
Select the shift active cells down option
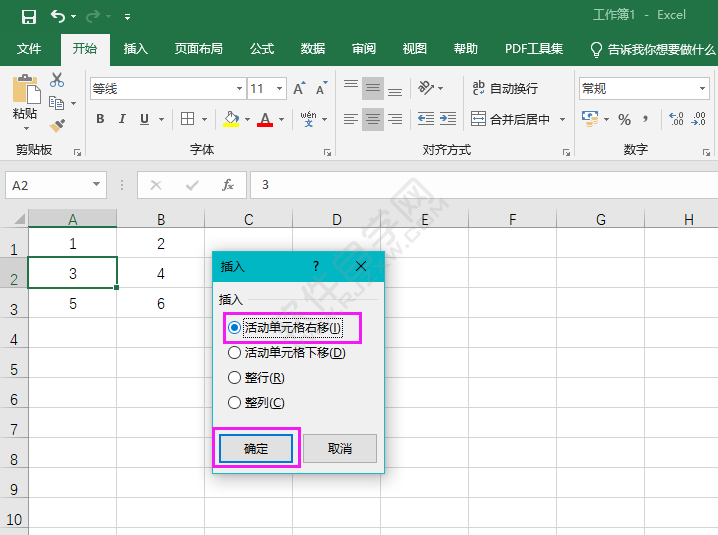click(x=235, y=352)
